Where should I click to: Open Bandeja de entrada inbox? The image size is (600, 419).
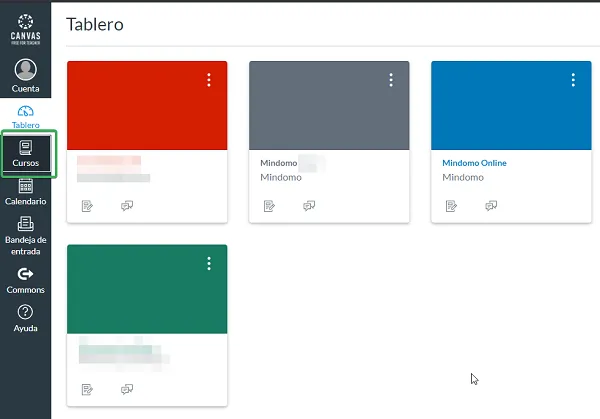pyautogui.click(x=25, y=235)
